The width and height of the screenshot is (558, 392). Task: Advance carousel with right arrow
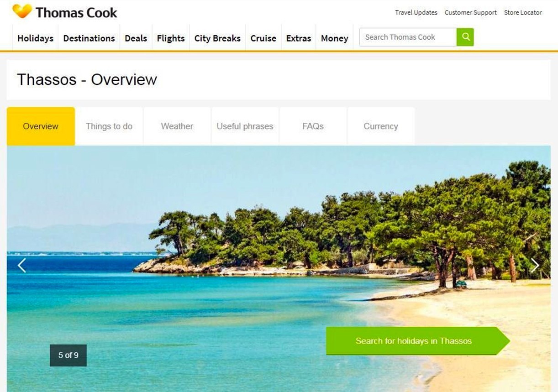(535, 265)
